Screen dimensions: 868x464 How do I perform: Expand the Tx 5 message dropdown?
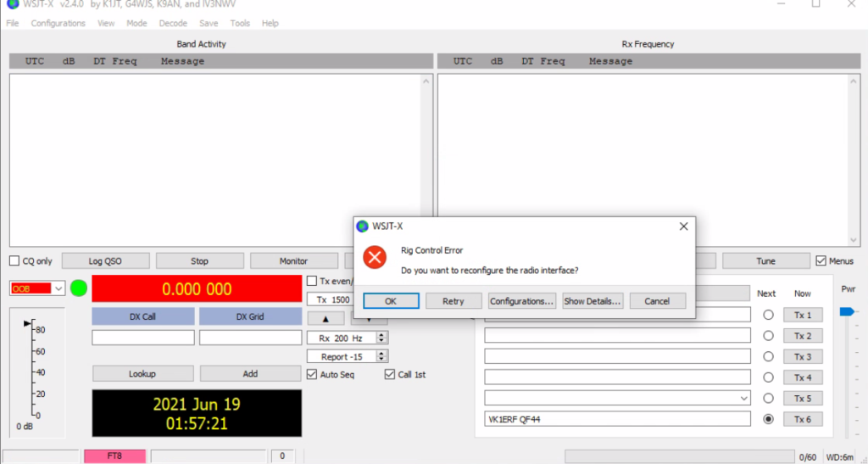744,398
